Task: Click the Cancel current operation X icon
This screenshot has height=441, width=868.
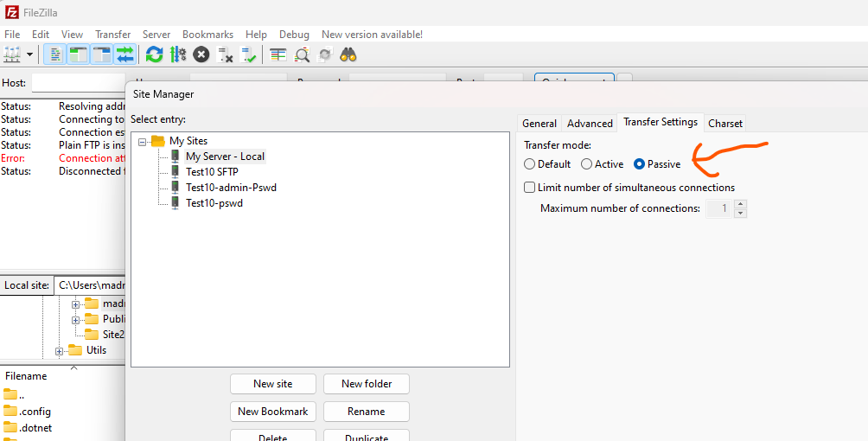Action: coord(201,54)
